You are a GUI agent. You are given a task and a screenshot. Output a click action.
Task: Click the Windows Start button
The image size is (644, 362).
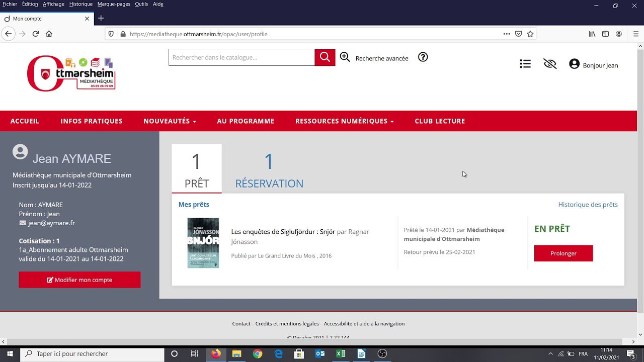pos(10,354)
